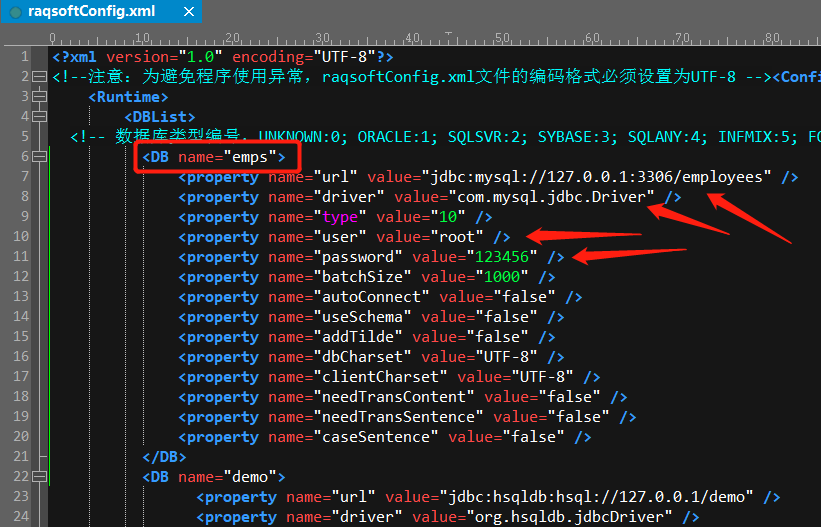
Task: Click the file icon on raqsoftConfig.xml tab
Action: pyautogui.click(x=15, y=12)
